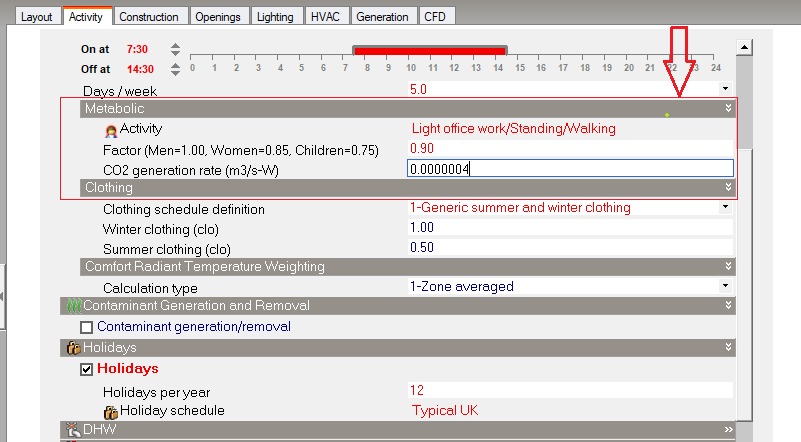Select the Activity tab

coord(86,16)
